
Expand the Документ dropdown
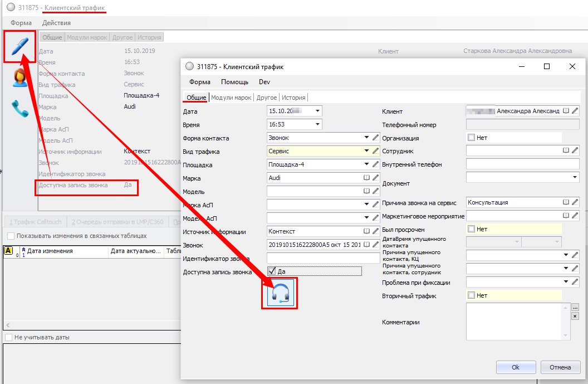(x=575, y=178)
